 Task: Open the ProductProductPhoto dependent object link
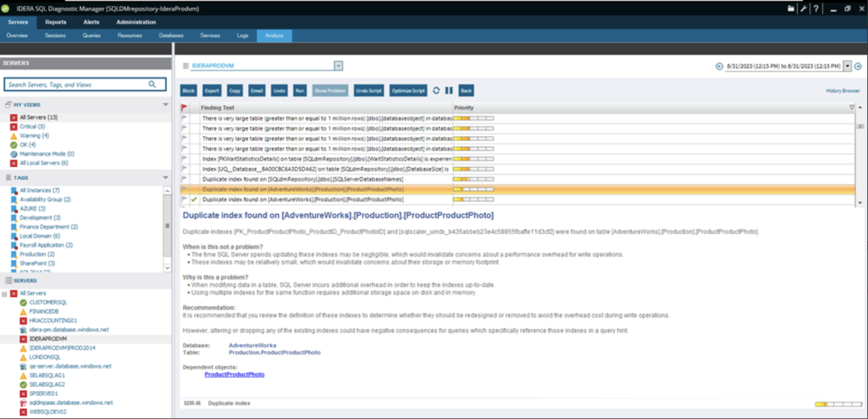click(x=235, y=374)
